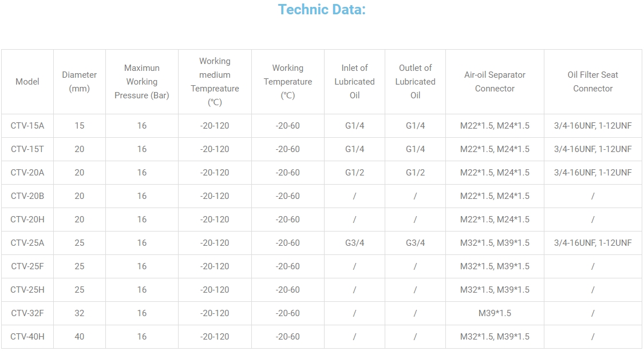Screen dimensions: 644x351
Task: Click the Diameter (mm) column header
Action: coord(80,82)
